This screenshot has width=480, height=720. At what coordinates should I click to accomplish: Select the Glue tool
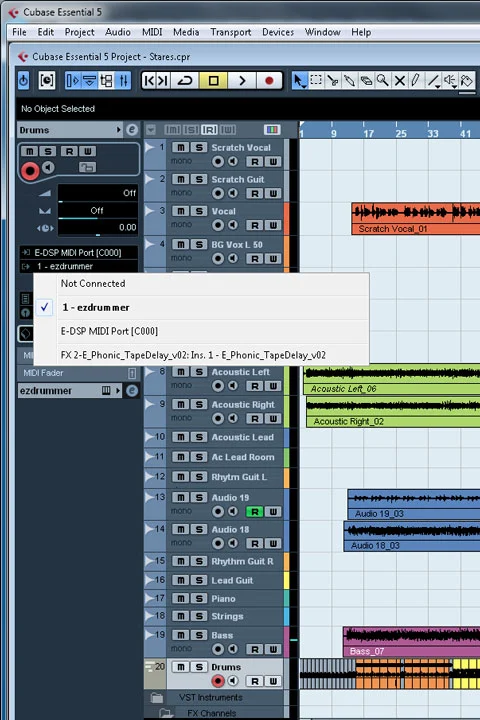click(349, 81)
